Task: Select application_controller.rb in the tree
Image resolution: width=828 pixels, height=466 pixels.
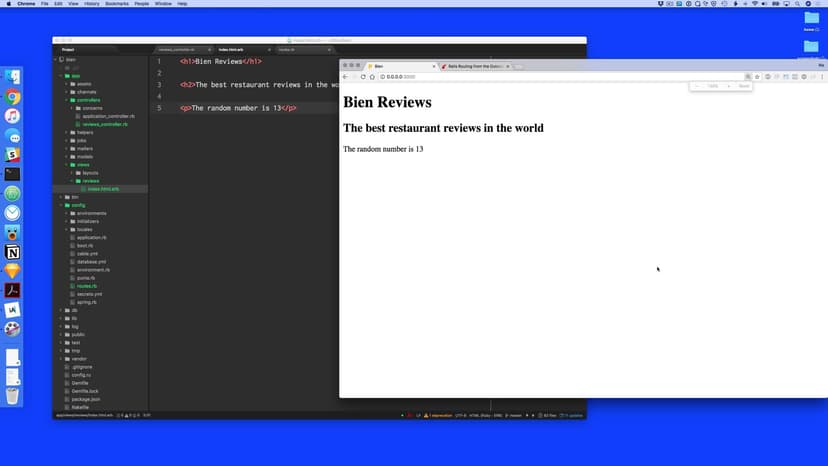Action: coord(108,116)
